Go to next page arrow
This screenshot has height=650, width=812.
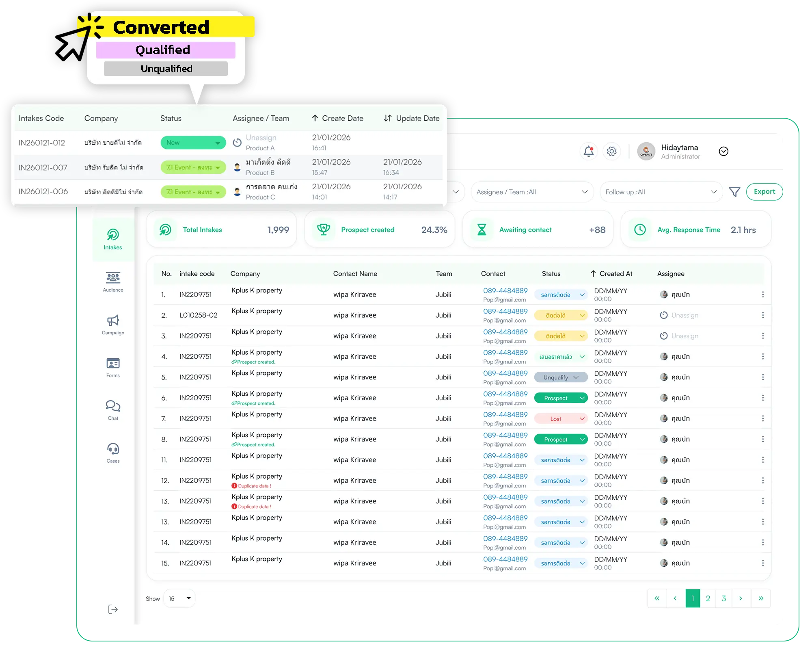pyautogui.click(x=741, y=598)
